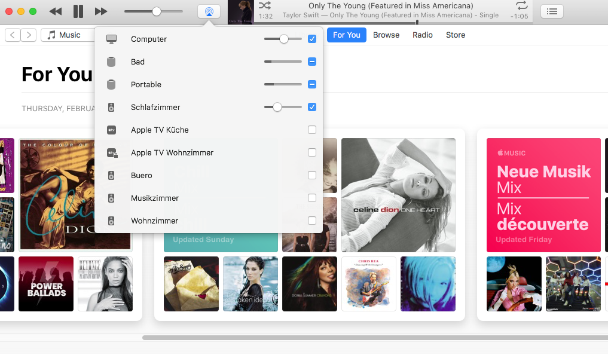608x364 pixels.
Task: Open the blue face artwork album
Action: [428, 284]
